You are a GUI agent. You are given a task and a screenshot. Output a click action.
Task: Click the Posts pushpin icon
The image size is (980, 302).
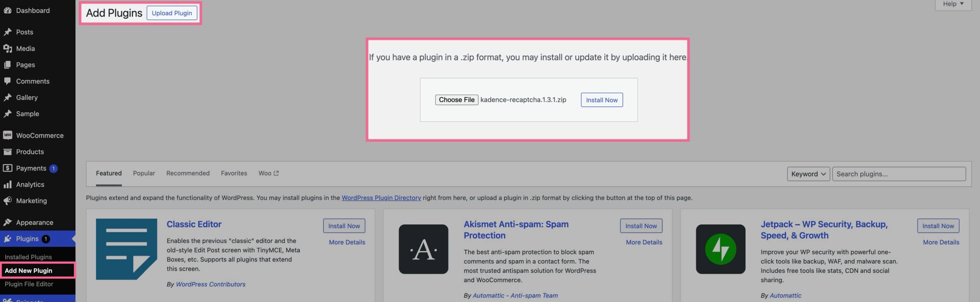click(7, 32)
